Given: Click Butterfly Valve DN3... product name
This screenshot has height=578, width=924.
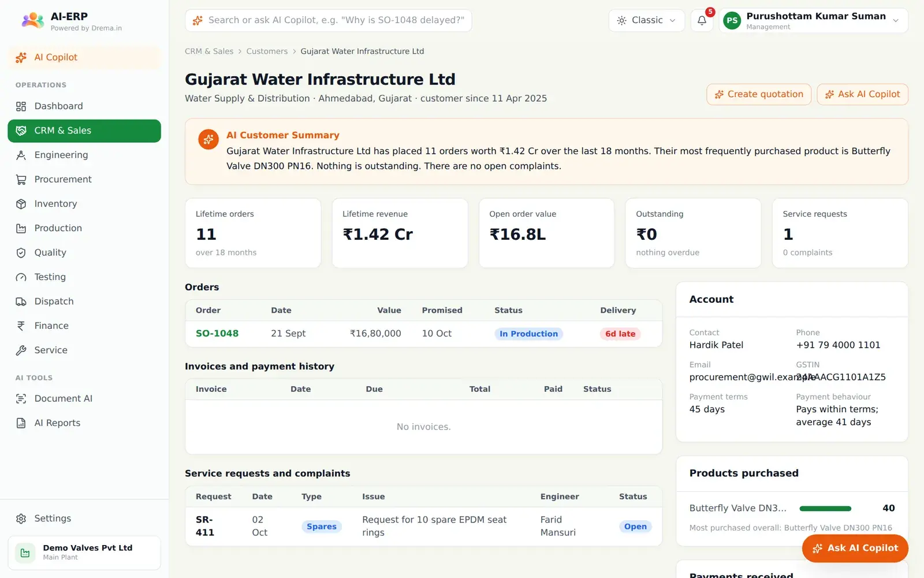Looking at the screenshot, I should [738, 509].
